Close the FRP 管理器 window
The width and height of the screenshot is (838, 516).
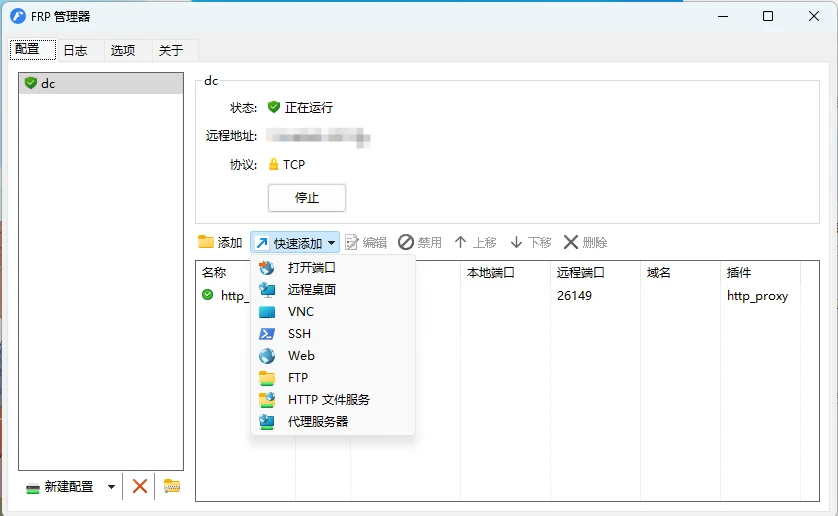coord(813,16)
